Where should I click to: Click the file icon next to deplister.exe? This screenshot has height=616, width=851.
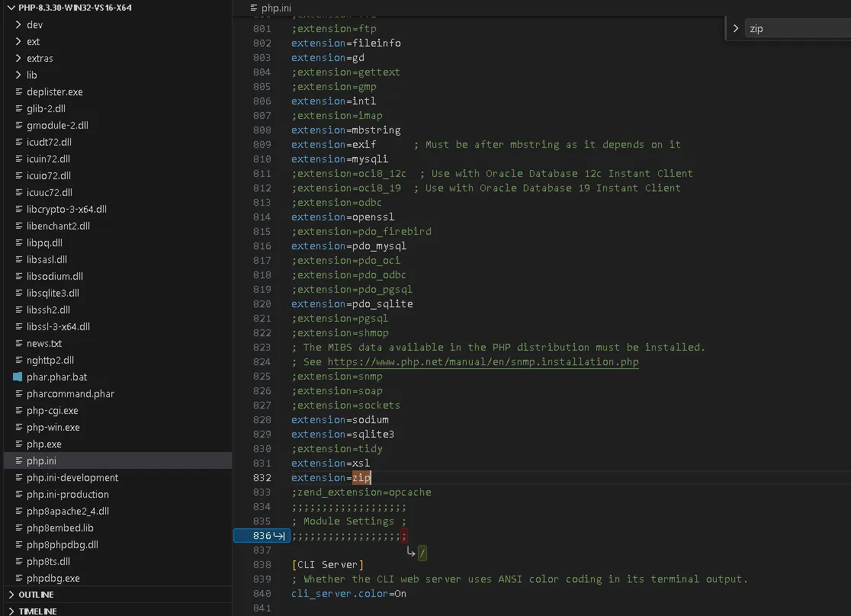pos(18,91)
